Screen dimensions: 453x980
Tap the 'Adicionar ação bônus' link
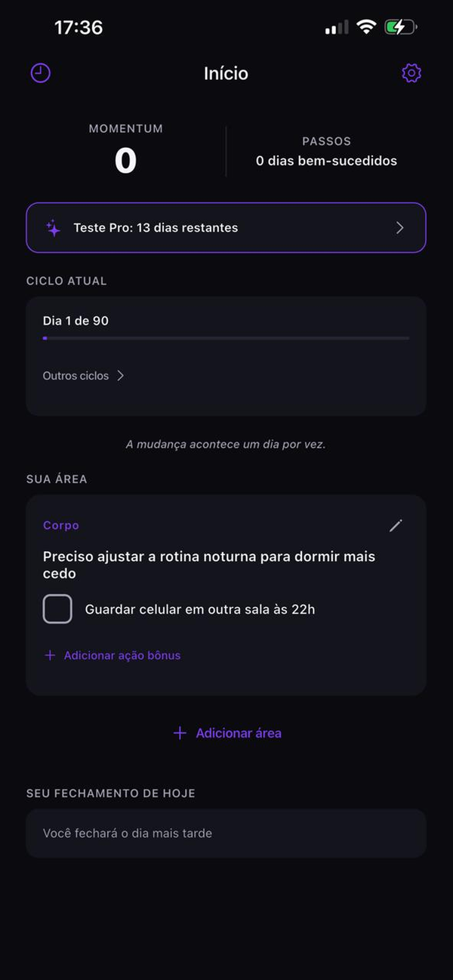click(122, 655)
